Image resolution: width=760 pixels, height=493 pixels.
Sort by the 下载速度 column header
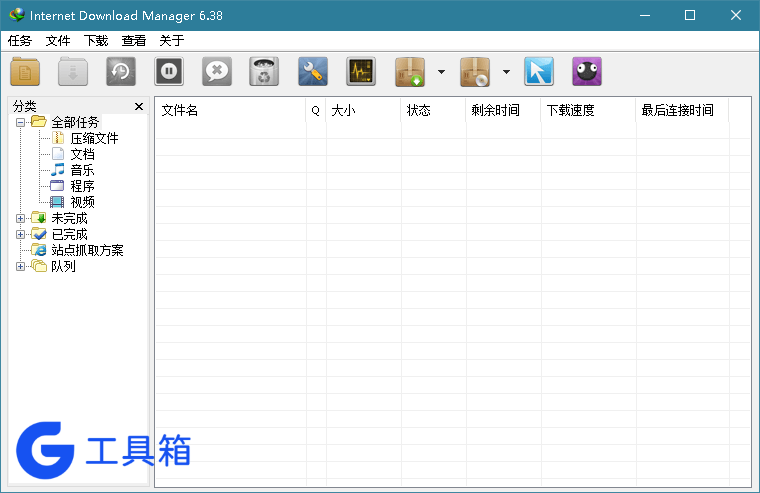pyautogui.click(x=588, y=111)
